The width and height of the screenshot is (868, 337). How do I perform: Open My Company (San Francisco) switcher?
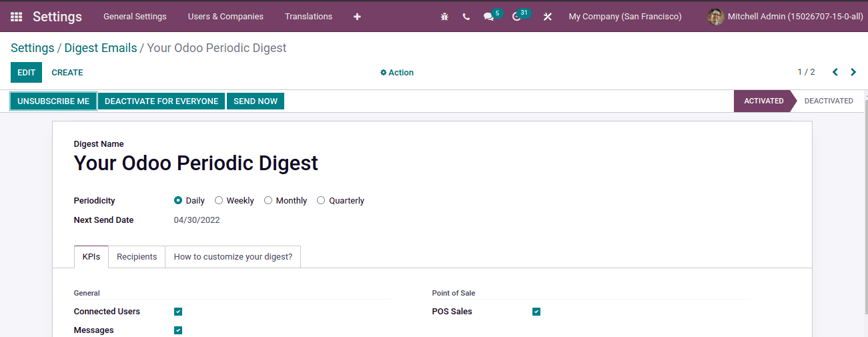tap(625, 17)
